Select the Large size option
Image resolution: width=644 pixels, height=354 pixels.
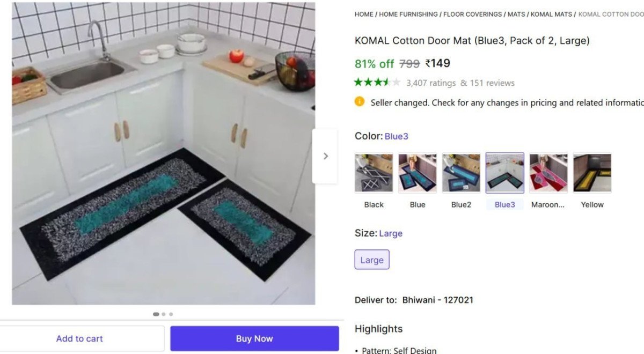click(x=372, y=260)
